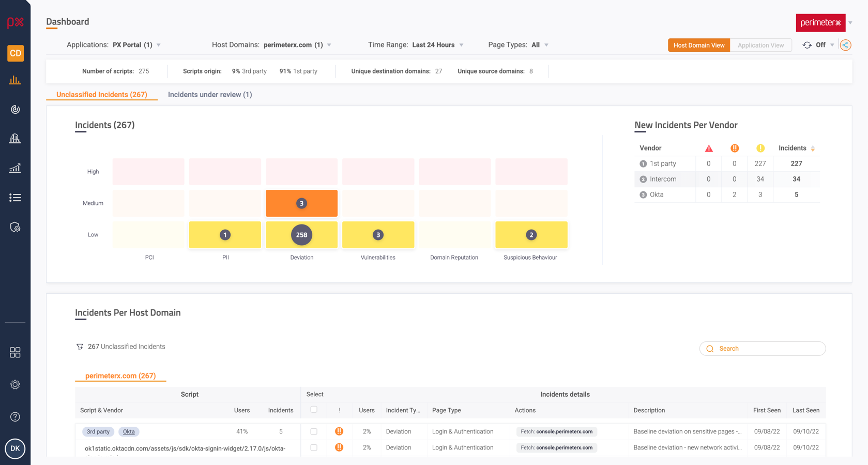Click the Low Deviation cell with 258
The width and height of the screenshot is (868, 465).
point(301,235)
